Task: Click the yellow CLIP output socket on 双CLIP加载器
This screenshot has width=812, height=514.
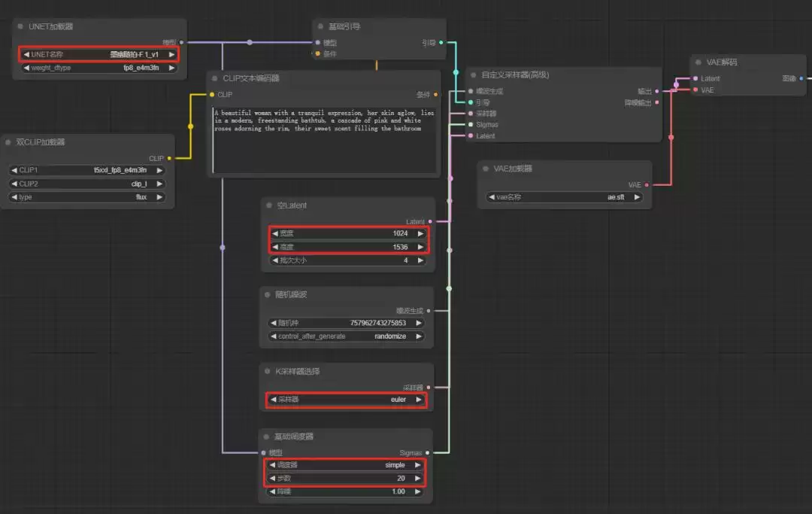Action: click(169, 158)
